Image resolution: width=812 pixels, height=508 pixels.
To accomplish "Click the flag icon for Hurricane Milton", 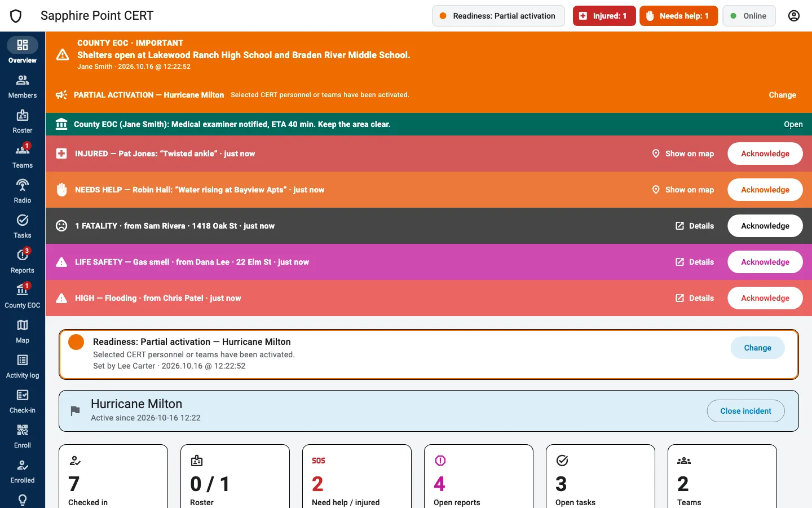I will click(x=75, y=411).
